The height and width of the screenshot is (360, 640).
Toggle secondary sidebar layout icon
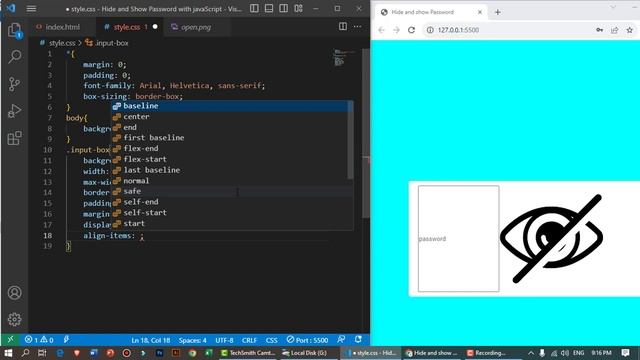click(x=284, y=9)
